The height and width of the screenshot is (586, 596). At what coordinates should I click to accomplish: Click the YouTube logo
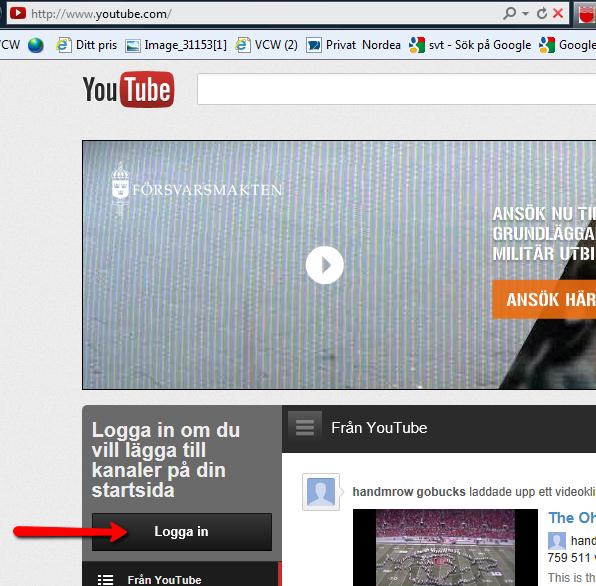(128, 90)
